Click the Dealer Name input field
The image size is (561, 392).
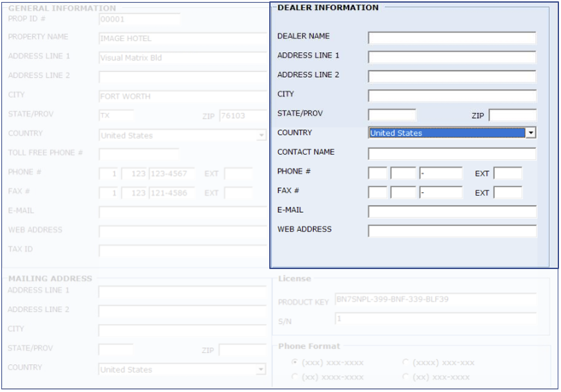[x=452, y=38]
